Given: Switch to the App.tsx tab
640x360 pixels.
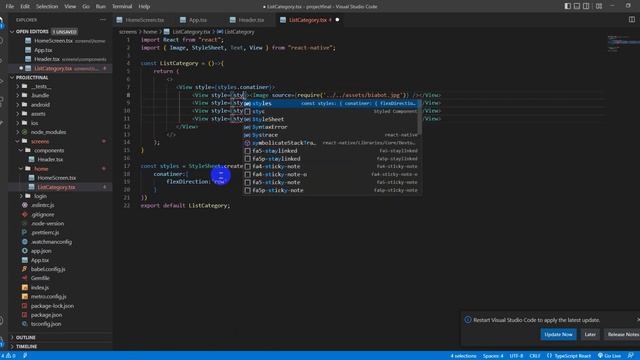Looking at the screenshot, I should pos(198,20).
